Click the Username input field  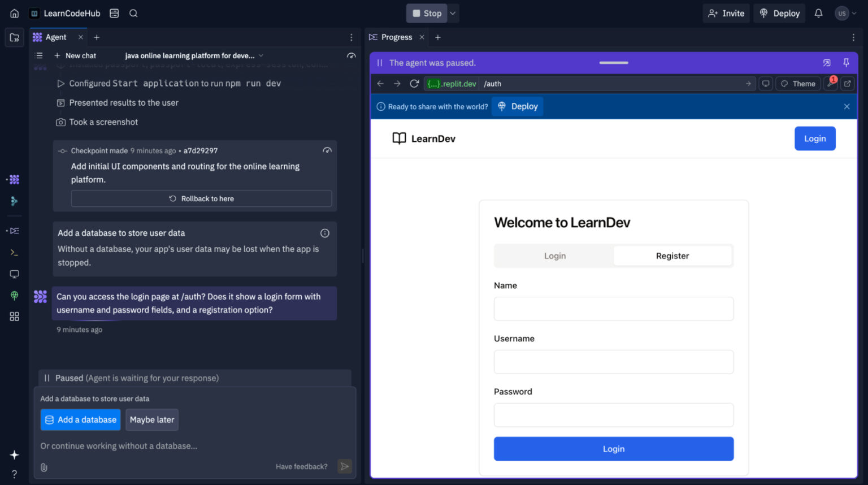pyautogui.click(x=613, y=362)
